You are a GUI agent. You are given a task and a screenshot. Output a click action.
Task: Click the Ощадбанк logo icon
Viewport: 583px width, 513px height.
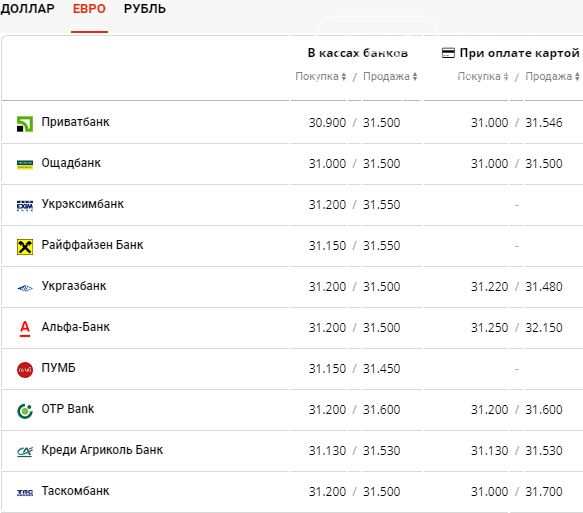click(25, 165)
